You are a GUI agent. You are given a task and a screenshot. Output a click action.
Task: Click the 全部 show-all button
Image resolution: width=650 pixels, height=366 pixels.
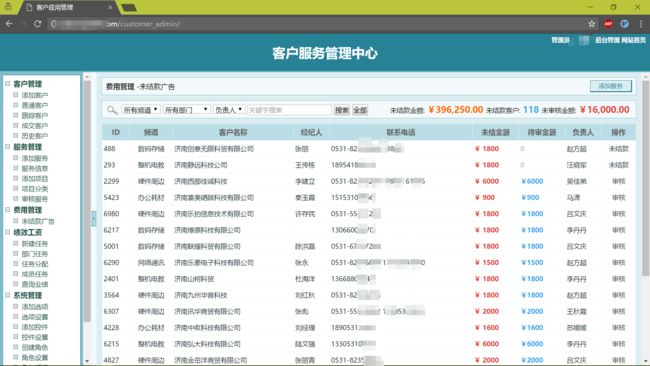(360, 110)
